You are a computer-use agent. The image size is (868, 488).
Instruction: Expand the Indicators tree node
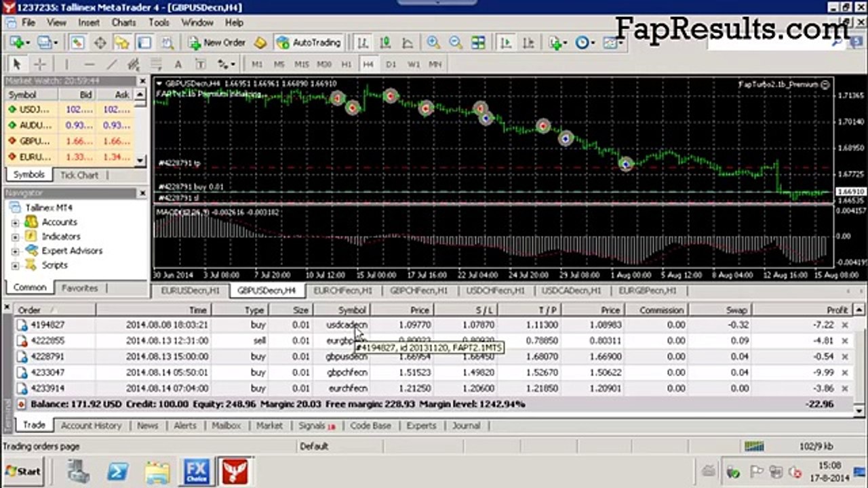(15, 237)
